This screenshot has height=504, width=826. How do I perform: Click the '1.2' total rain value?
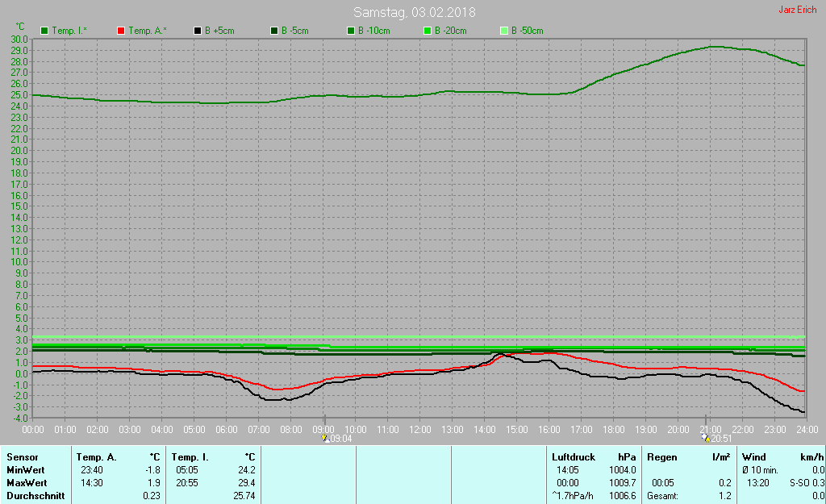click(725, 496)
